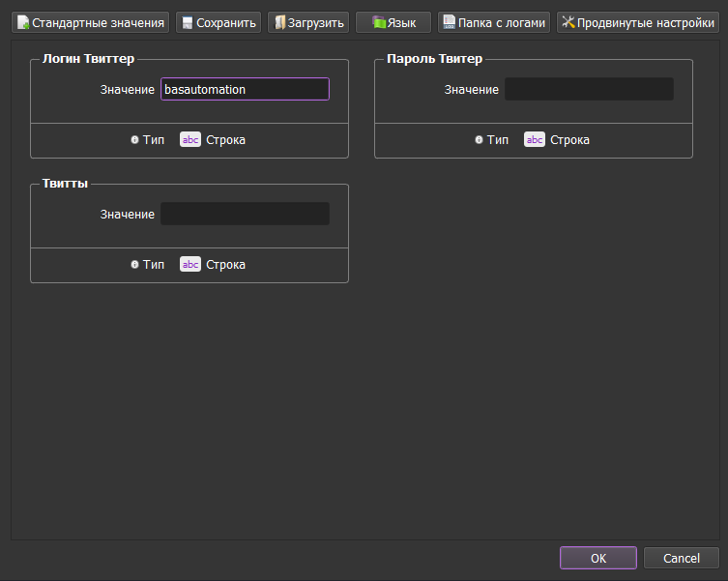Click the Сохранить disk icon

(x=188, y=22)
